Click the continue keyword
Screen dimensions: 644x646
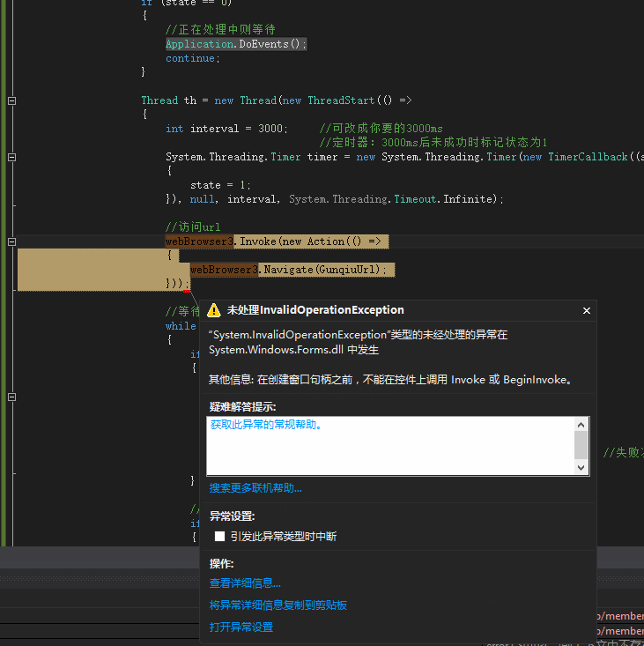tap(189, 58)
